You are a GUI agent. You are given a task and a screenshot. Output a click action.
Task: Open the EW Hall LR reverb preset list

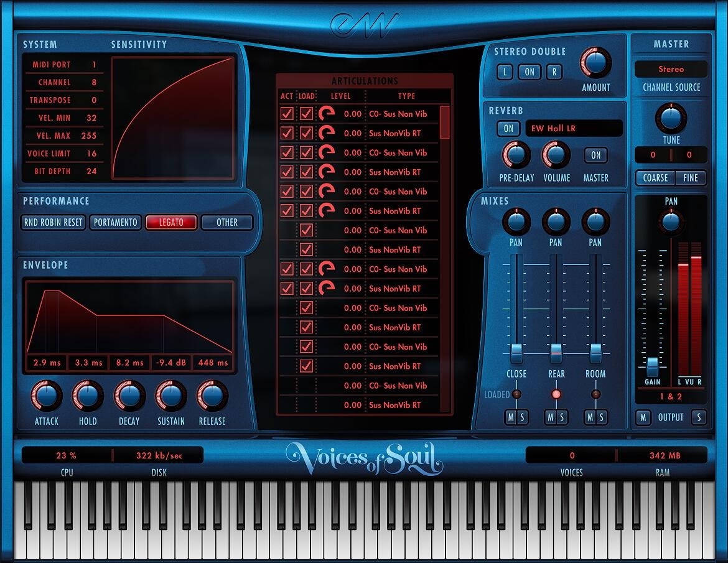(574, 129)
